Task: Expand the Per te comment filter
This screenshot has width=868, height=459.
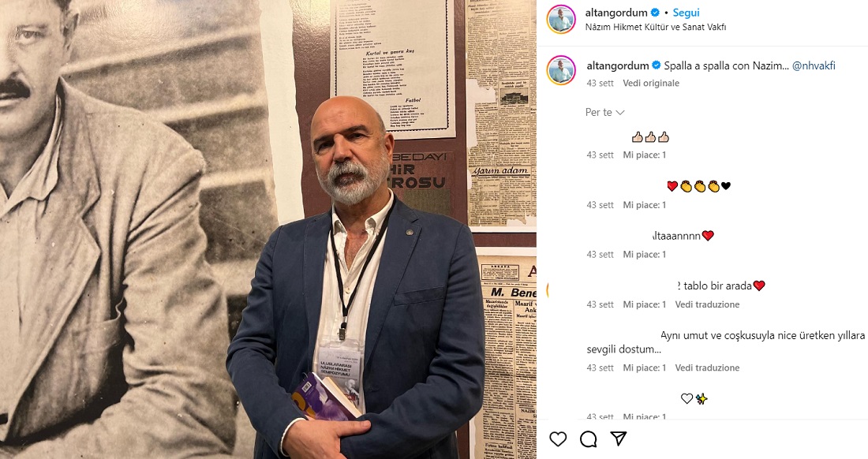Action: click(604, 112)
